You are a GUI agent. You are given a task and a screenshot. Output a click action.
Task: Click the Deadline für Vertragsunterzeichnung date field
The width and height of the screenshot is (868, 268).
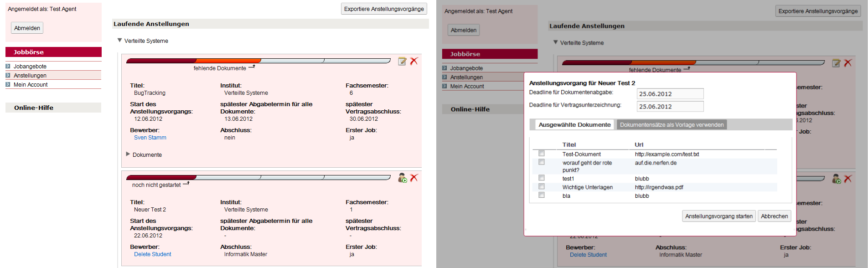(670, 107)
